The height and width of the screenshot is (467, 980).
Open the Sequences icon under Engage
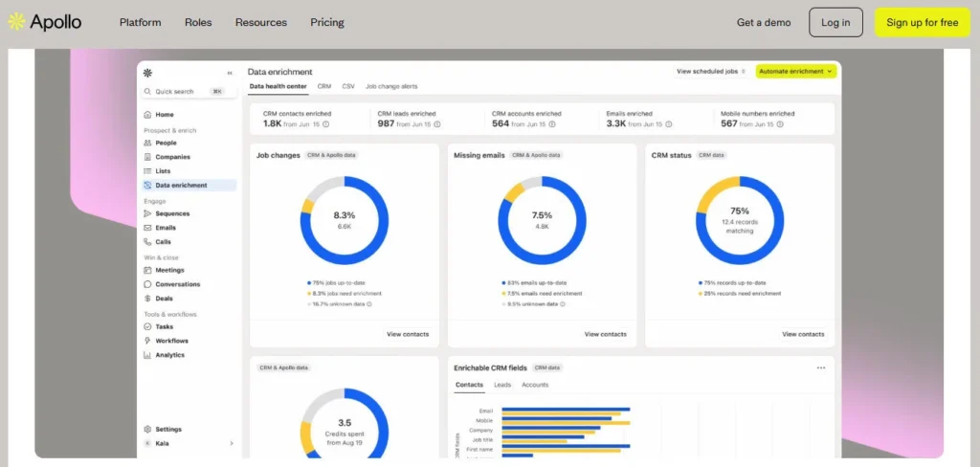click(147, 213)
